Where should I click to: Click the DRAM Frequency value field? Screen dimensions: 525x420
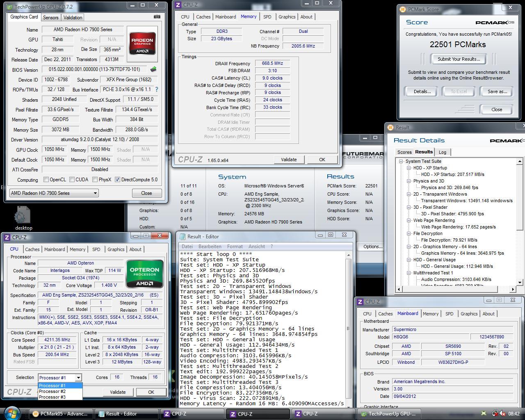[272, 64]
